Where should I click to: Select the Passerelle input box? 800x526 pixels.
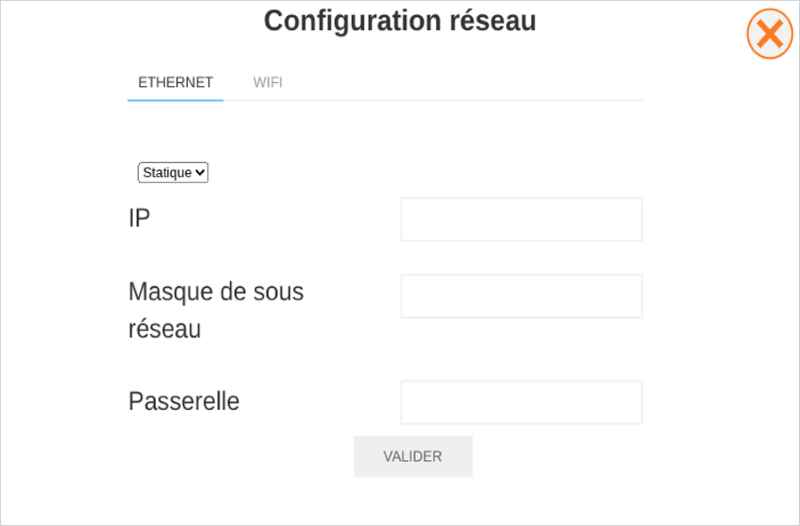pyautogui.click(x=521, y=402)
